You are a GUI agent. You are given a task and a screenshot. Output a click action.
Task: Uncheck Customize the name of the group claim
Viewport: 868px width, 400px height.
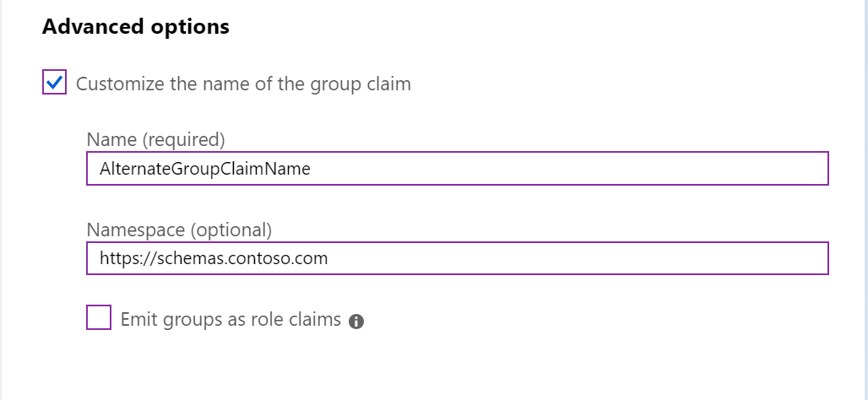tap(54, 83)
